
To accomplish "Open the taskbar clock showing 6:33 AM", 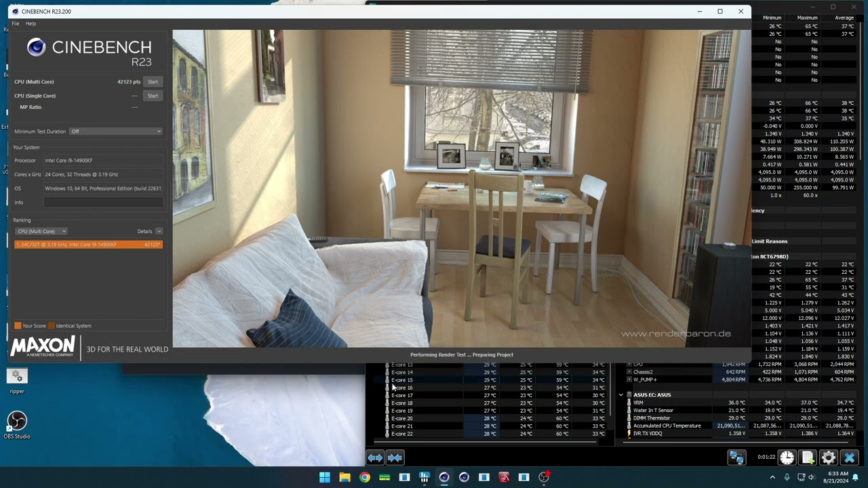I will tap(837, 477).
